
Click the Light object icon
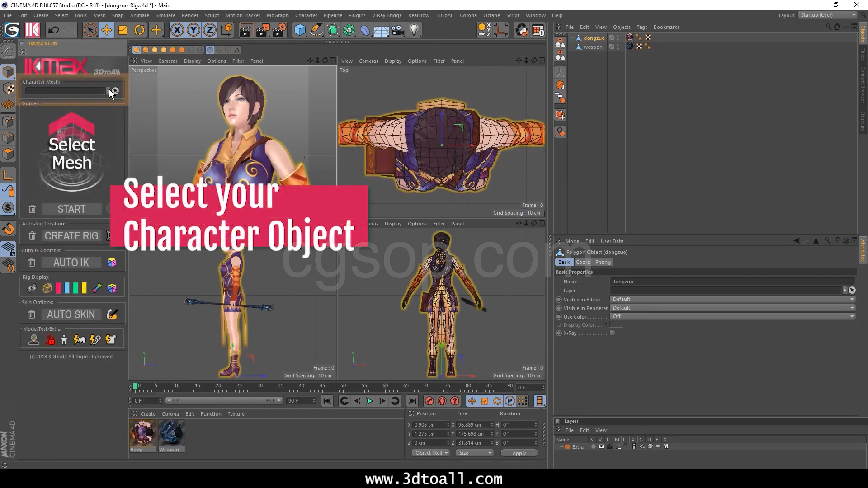[414, 30]
